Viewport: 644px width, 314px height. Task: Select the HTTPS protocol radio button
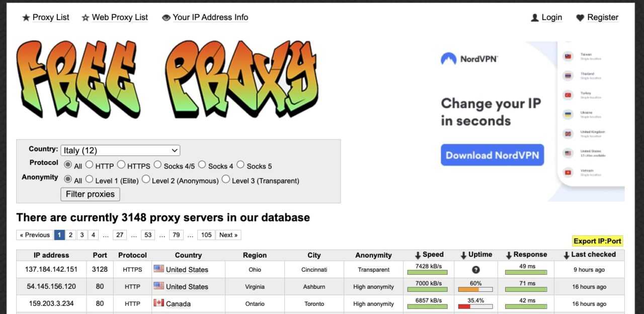click(x=121, y=165)
